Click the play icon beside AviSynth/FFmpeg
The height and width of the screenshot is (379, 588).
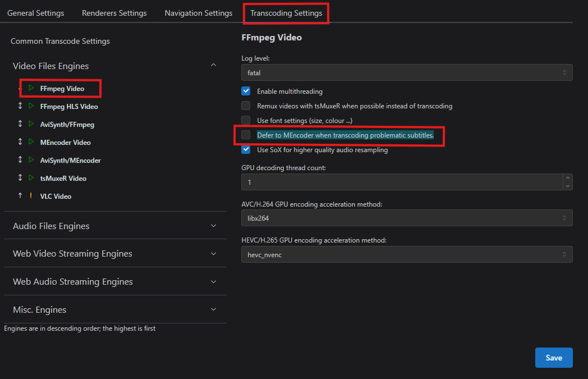tap(31, 124)
